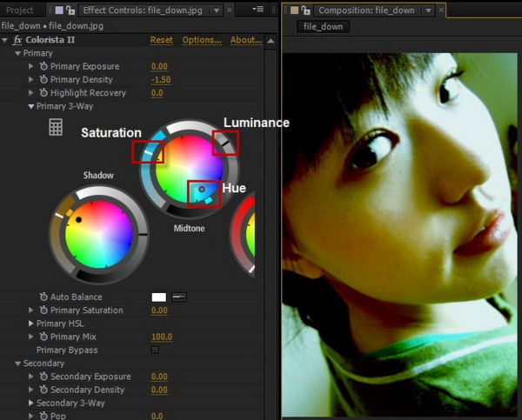The image size is (522, 420).
Task: Enable the Primary Bypass checkbox
Action: pos(155,350)
